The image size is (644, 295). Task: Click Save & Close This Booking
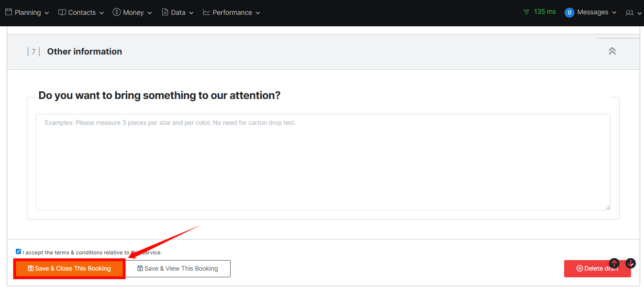click(69, 269)
